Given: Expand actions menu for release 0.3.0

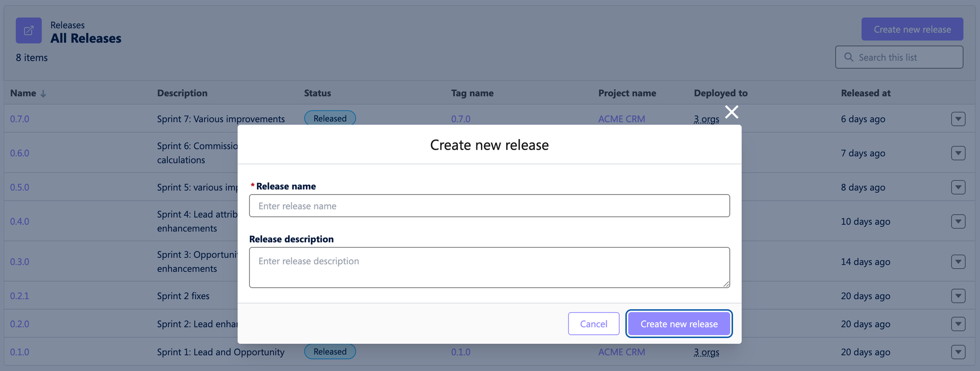Looking at the screenshot, I should tap(958, 262).
